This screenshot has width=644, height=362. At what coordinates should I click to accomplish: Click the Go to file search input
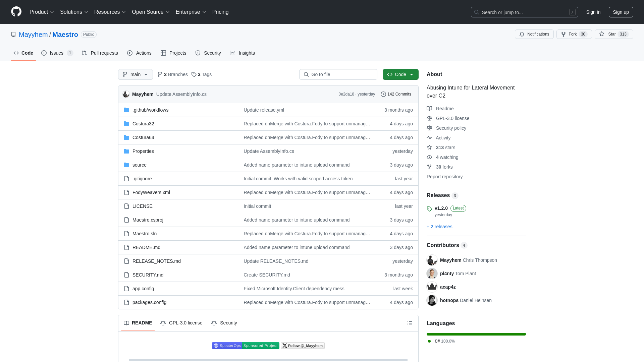point(338,74)
